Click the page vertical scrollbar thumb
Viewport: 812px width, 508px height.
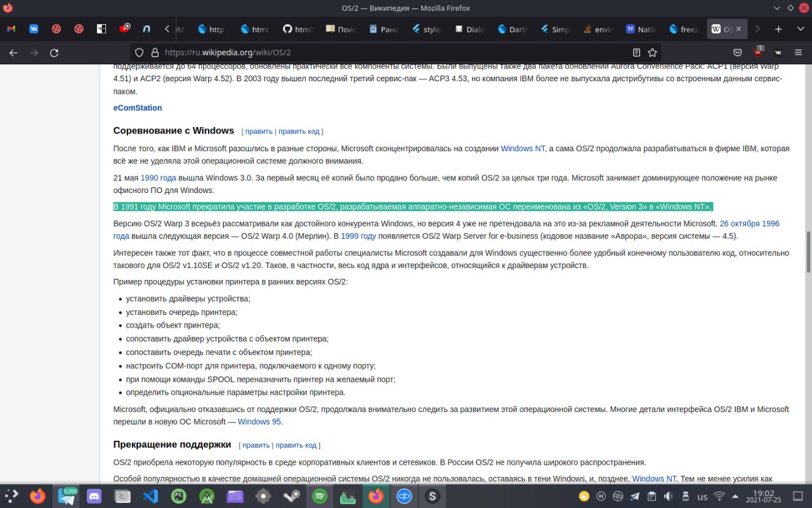808,252
